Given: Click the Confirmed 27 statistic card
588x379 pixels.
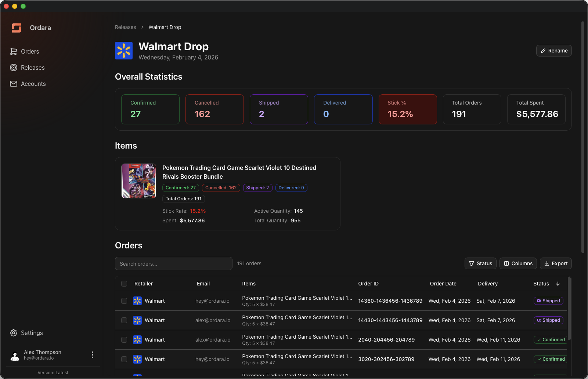Looking at the screenshot, I should [150, 109].
